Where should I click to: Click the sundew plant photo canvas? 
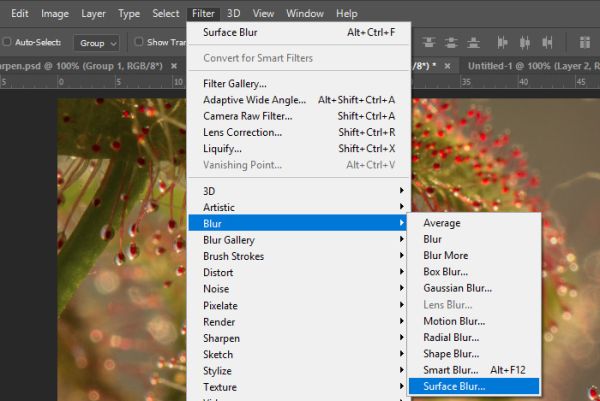122,249
